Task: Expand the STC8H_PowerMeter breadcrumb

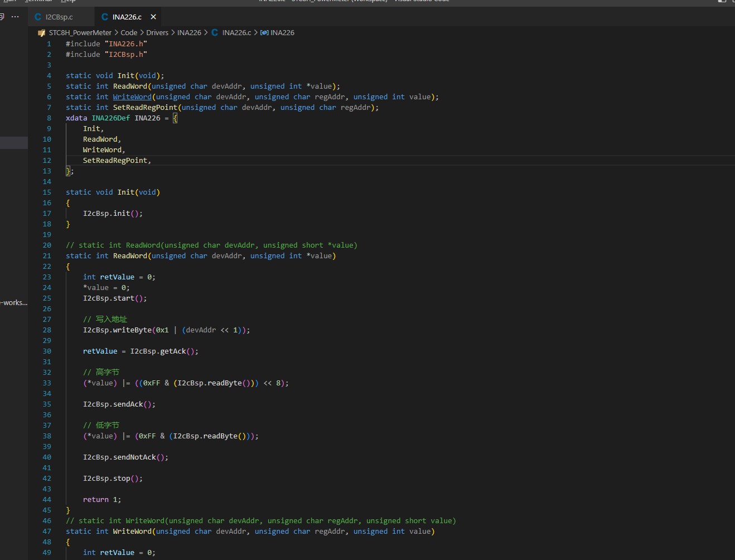Action: 80,33
